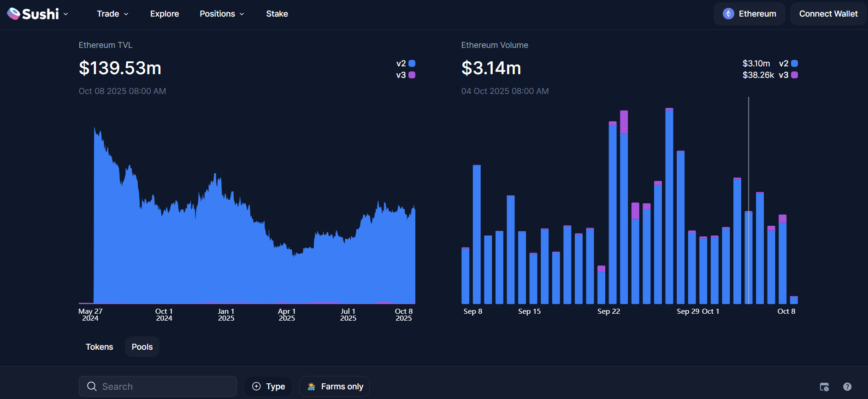Click the plus-circle icon on Type filter

pos(256,386)
